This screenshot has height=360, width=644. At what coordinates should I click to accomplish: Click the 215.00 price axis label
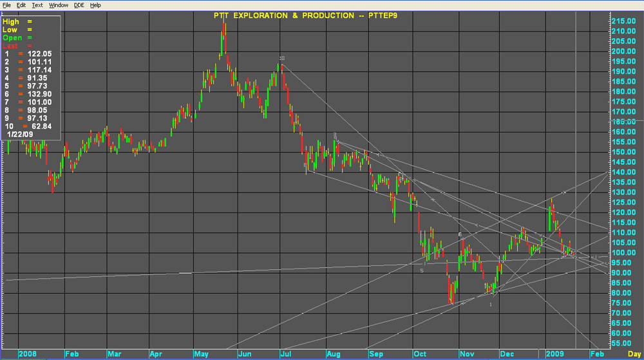click(623, 21)
